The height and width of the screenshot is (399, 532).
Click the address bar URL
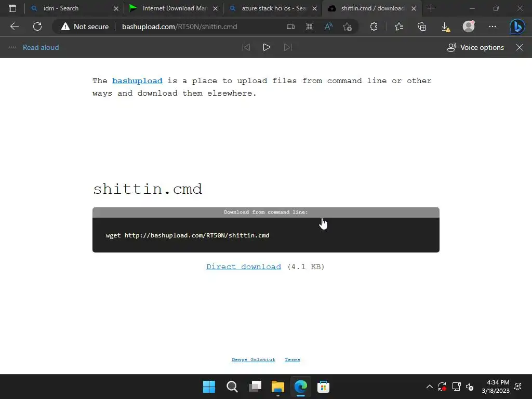[x=179, y=26]
